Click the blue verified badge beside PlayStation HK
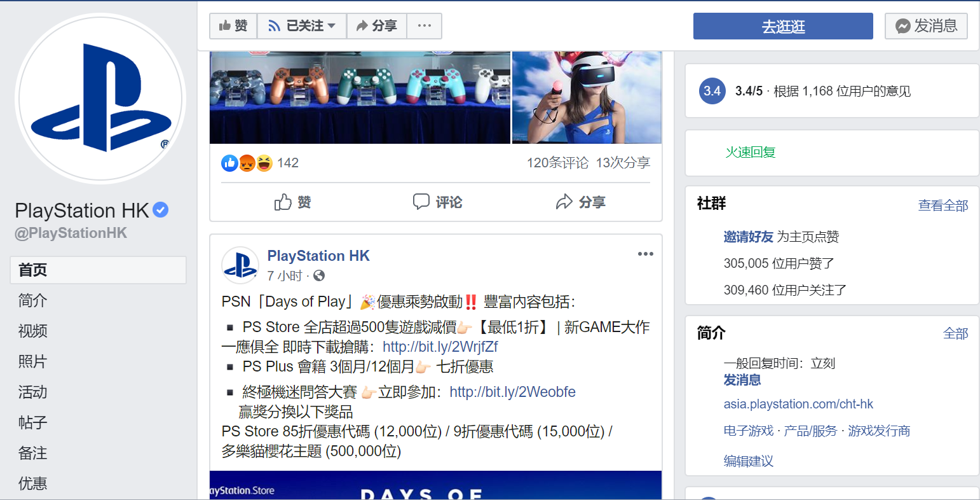The image size is (980, 500). point(161,210)
